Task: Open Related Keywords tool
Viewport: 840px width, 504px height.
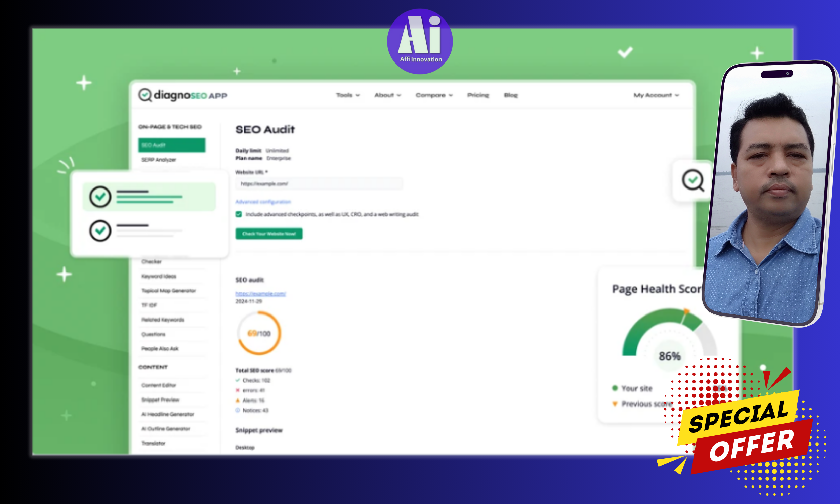Action: coord(163,320)
